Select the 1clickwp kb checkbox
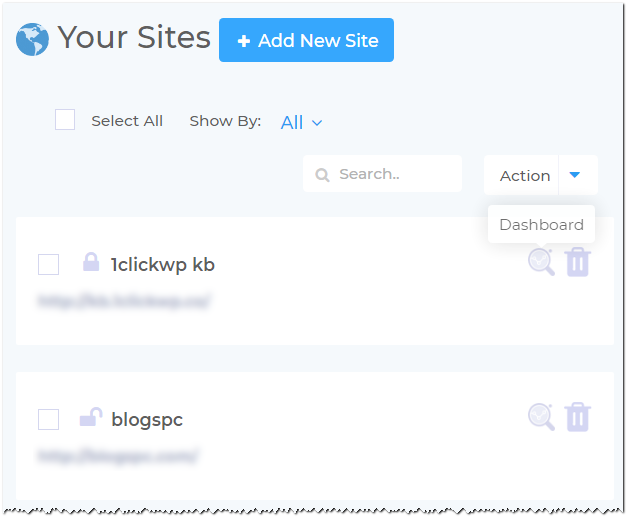The height and width of the screenshot is (523, 627). tap(48, 264)
